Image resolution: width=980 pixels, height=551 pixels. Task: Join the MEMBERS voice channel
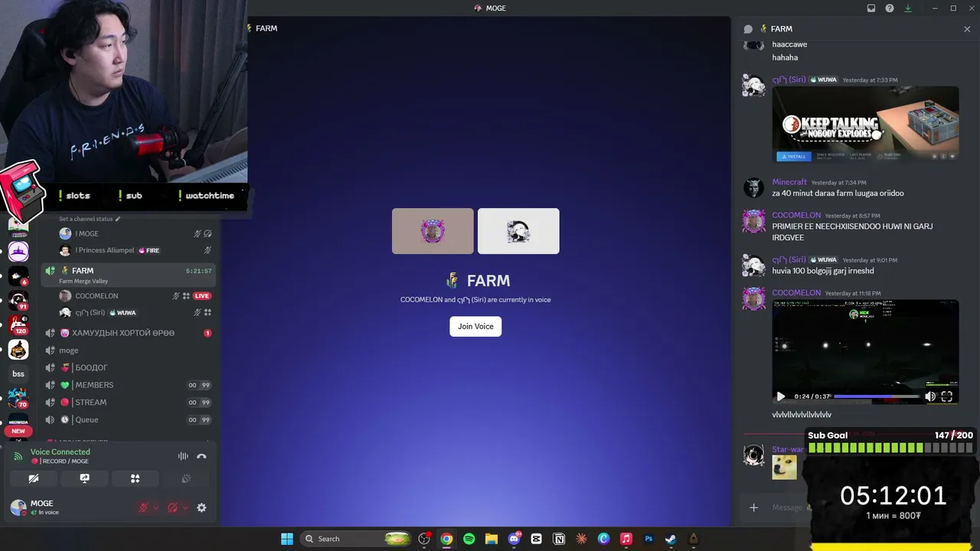[129, 385]
